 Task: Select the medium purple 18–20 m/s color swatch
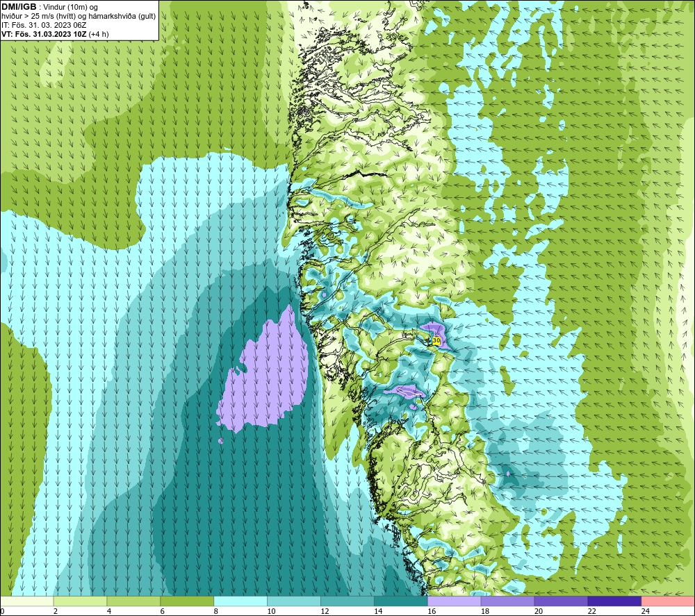pos(507,601)
